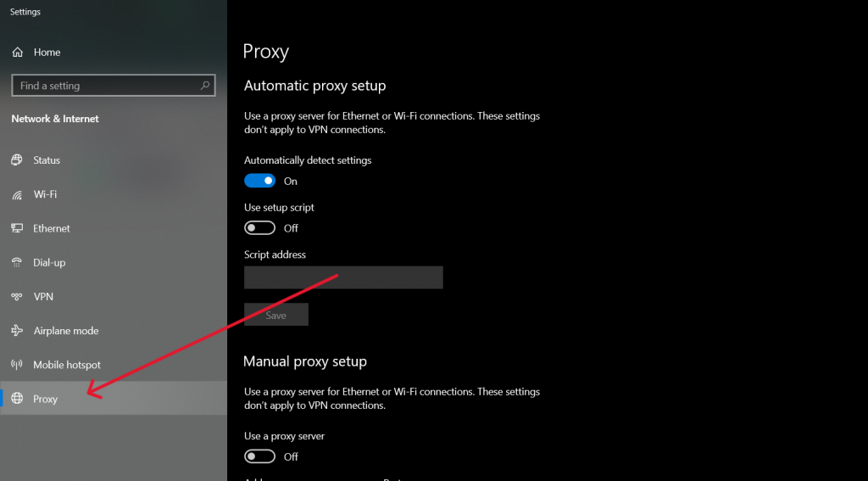Turn off Automatically detect settings
The height and width of the screenshot is (481, 868).
tap(259, 181)
